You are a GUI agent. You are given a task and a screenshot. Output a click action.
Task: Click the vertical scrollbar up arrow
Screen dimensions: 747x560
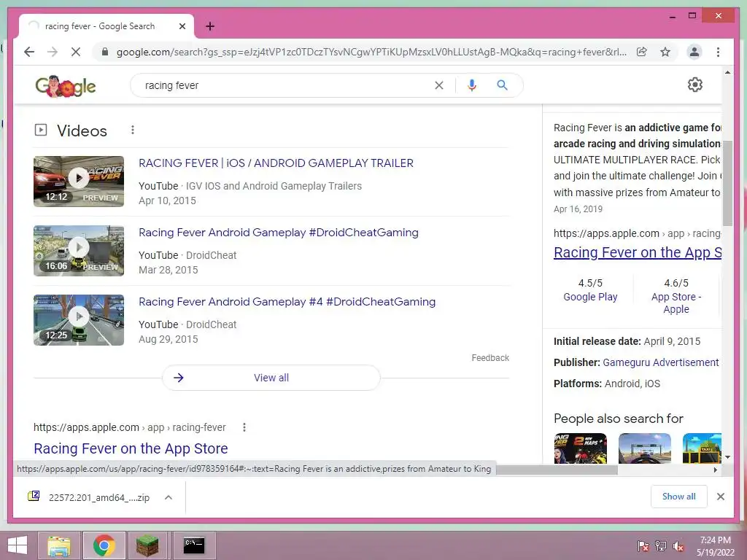(x=727, y=72)
